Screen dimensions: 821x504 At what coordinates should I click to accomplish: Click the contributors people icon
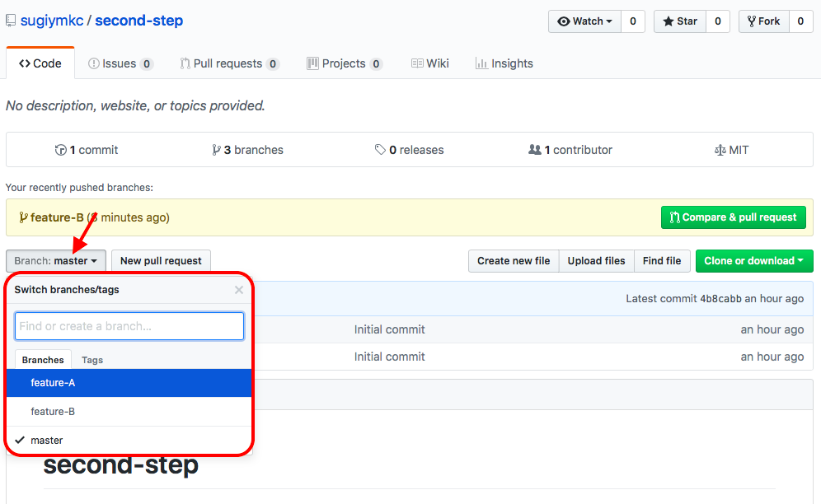point(534,150)
